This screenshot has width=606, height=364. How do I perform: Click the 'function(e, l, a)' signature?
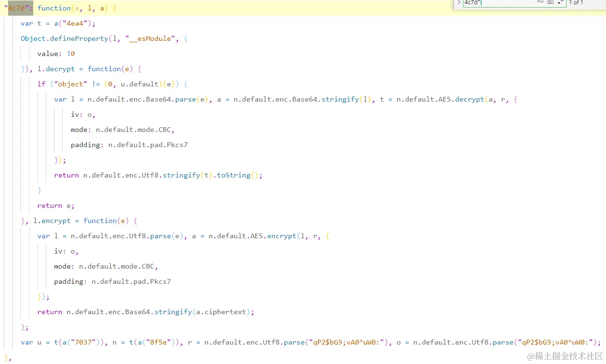tap(73, 8)
